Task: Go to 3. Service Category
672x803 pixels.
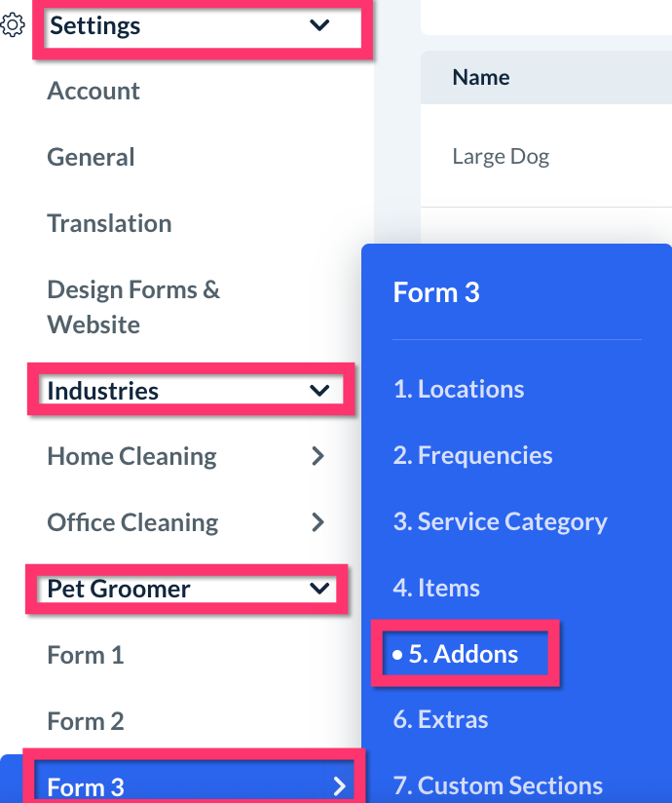Action: point(500,521)
